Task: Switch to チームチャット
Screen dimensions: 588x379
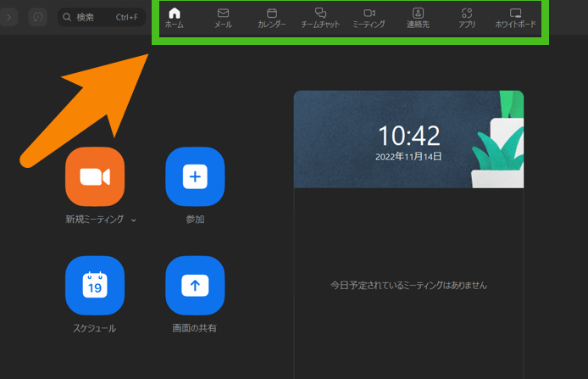Action: coord(320,18)
